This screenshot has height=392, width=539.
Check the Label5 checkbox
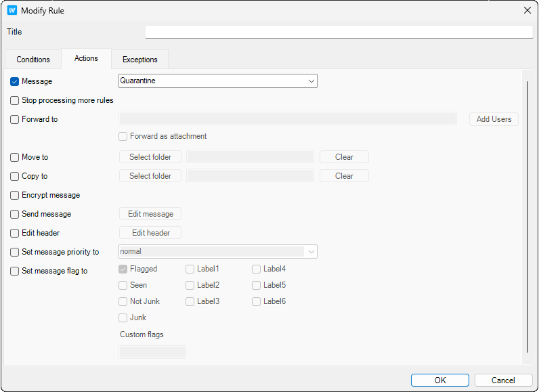pyautogui.click(x=256, y=285)
